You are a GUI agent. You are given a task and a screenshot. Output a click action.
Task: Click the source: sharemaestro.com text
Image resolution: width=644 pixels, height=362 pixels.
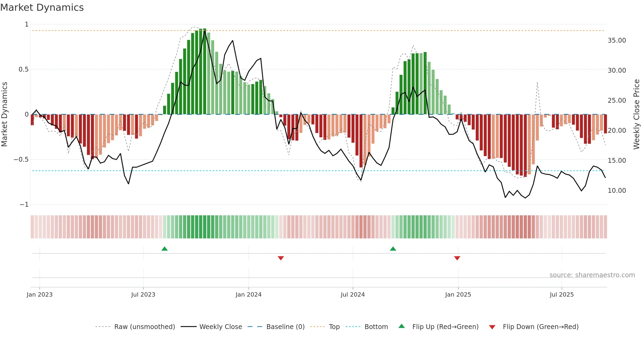592,275
